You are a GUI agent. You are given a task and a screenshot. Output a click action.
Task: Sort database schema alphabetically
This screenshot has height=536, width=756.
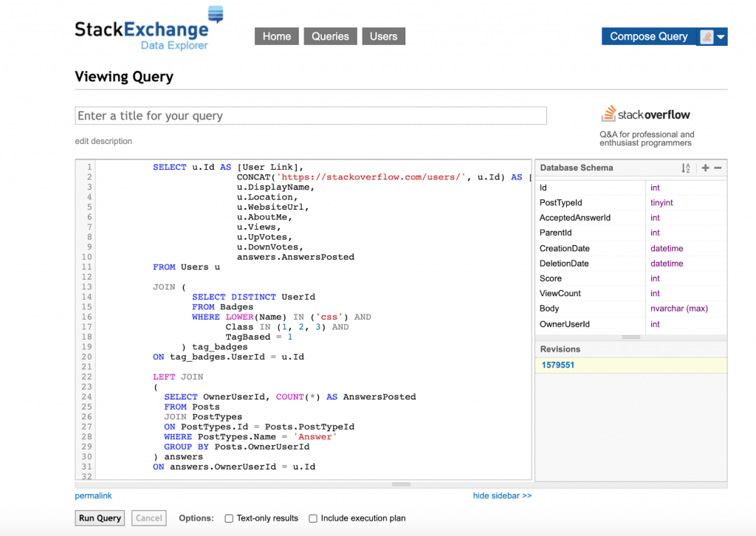click(x=686, y=168)
